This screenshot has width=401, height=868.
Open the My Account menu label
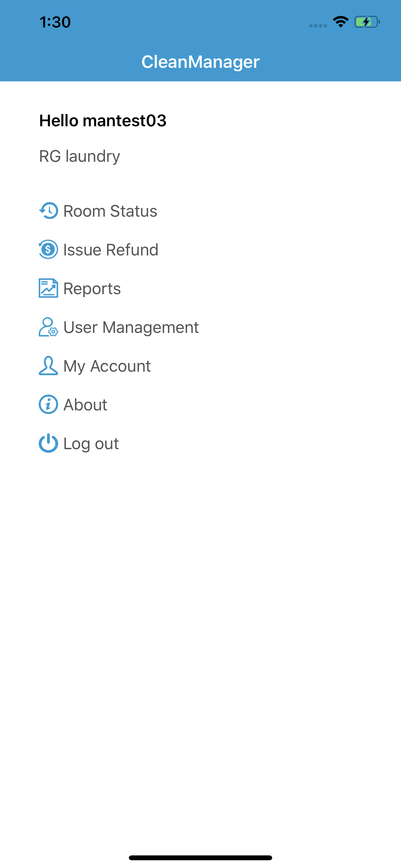point(107,367)
